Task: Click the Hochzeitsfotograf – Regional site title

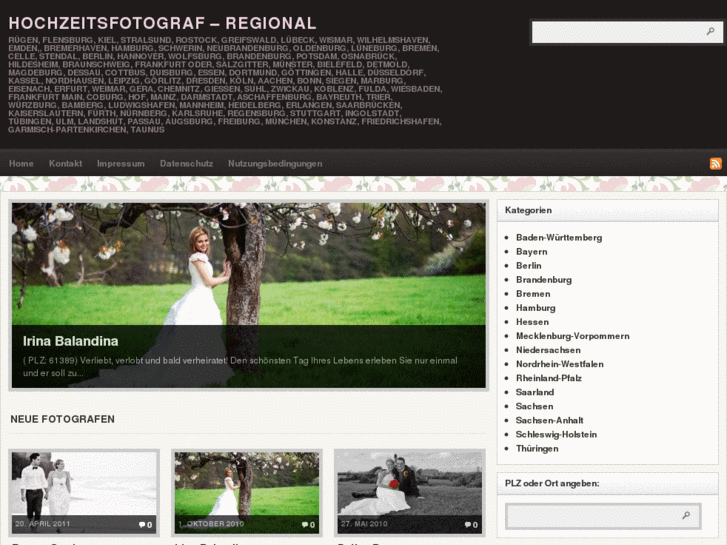Action: tap(162, 23)
